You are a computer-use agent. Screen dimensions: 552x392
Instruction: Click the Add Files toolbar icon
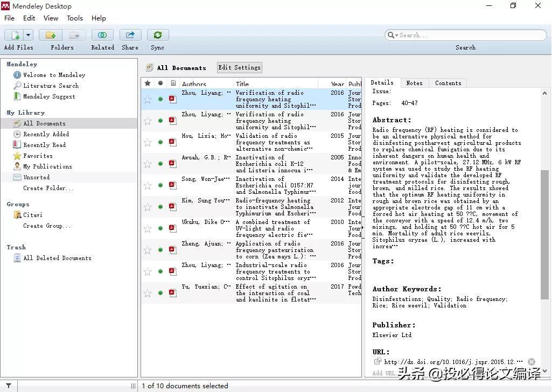[x=14, y=35]
